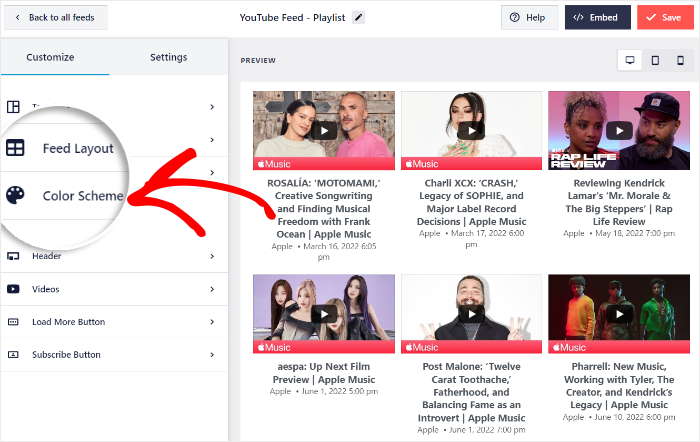The height and width of the screenshot is (442, 700).
Task: Click the Header section icon
Action: click(13, 256)
